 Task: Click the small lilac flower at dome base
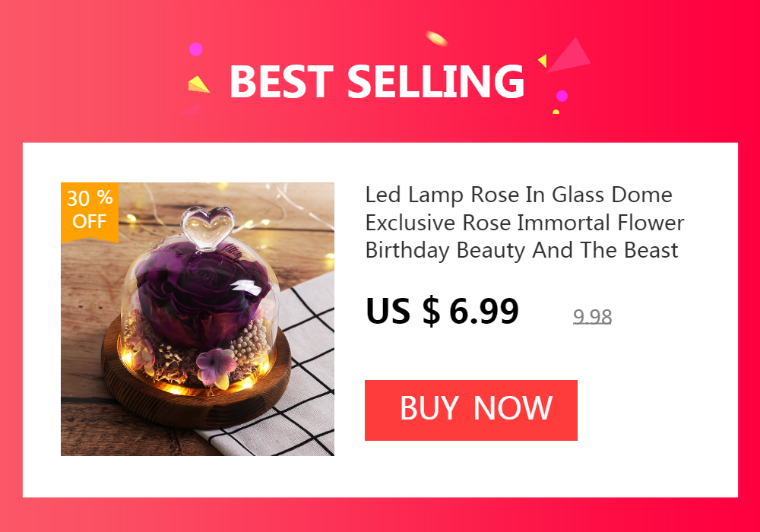click(216, 364)
